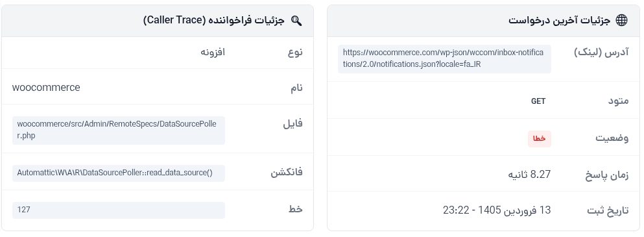Click the تاریخ ثبت row label
This screenshot has width=644, height=237.
pos(608,210)
